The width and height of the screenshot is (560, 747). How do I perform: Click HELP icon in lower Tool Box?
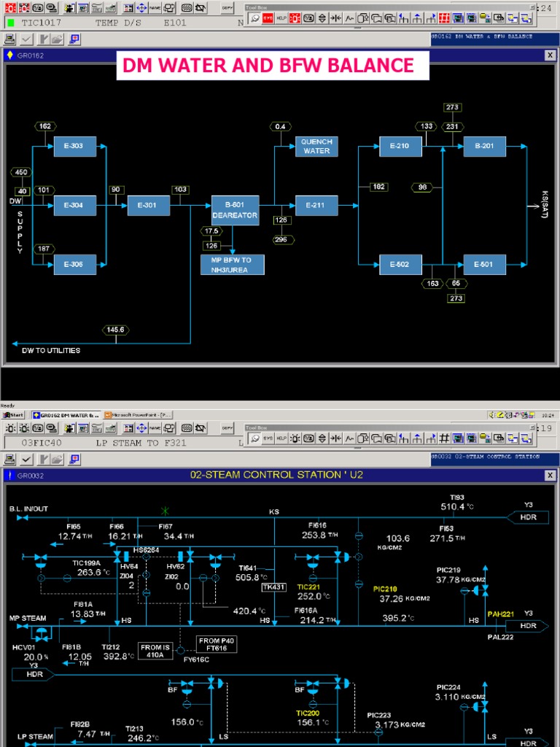tap(281, 438)
